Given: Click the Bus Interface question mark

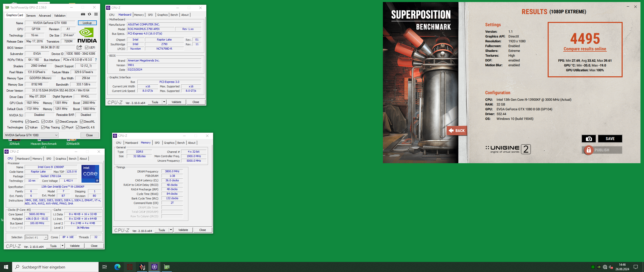Looking at the screenshot, I should [96, 60].
